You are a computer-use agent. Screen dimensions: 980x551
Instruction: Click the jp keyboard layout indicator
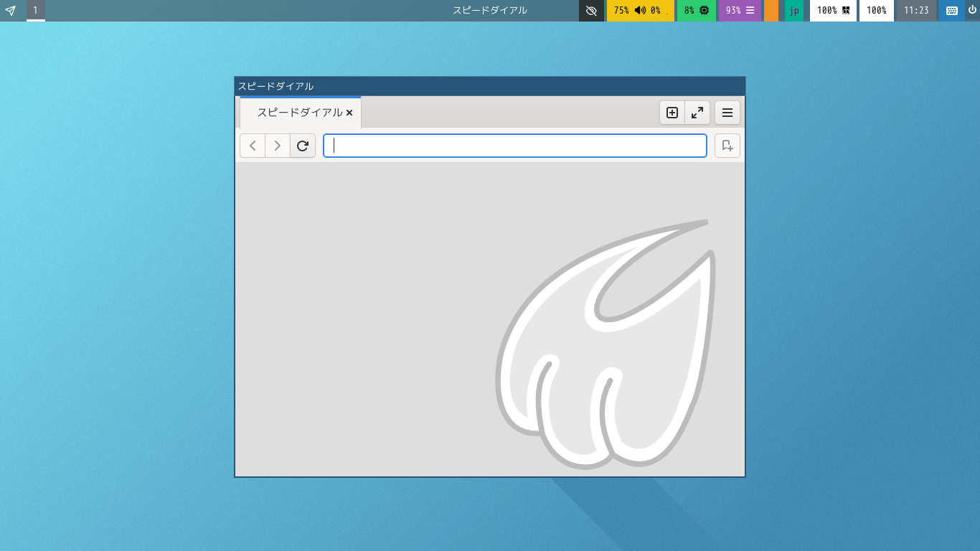tap(794, 11)
